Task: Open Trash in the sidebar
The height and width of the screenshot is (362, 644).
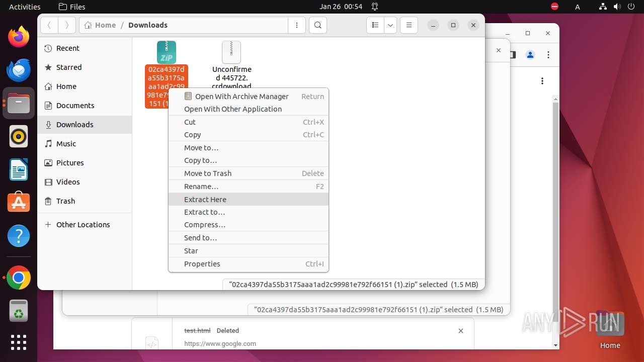Action: point(85,201)
